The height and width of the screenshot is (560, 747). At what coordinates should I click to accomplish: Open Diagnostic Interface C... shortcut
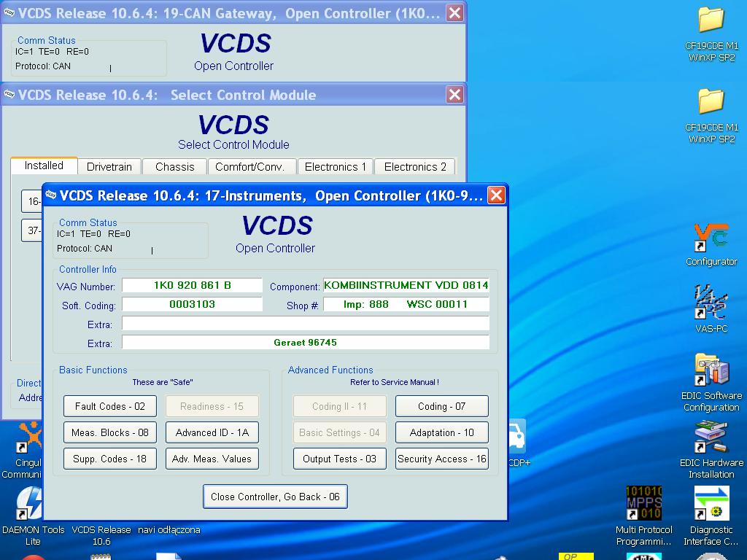click(711, 516)
